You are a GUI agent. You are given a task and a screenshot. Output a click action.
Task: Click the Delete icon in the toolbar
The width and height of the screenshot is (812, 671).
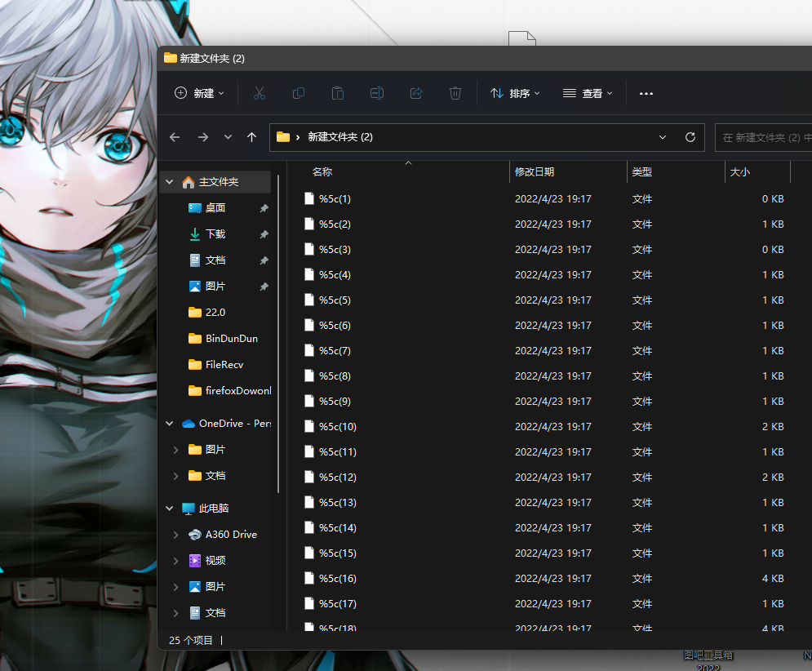[455, 93]
